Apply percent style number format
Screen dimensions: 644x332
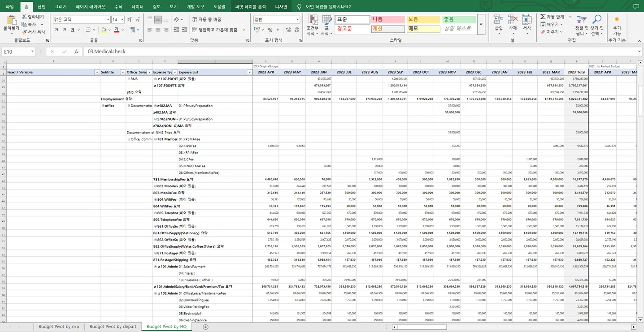(270, 30)
